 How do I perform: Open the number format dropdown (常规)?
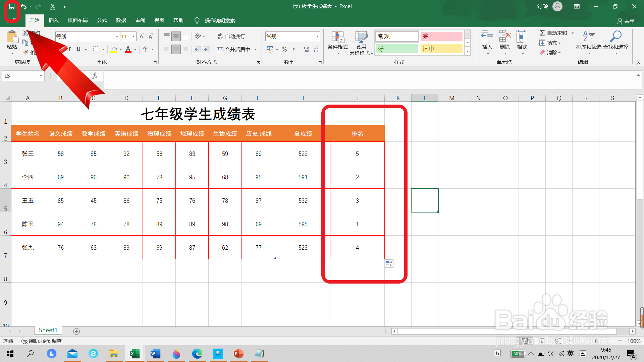click(x=317, y=36)
